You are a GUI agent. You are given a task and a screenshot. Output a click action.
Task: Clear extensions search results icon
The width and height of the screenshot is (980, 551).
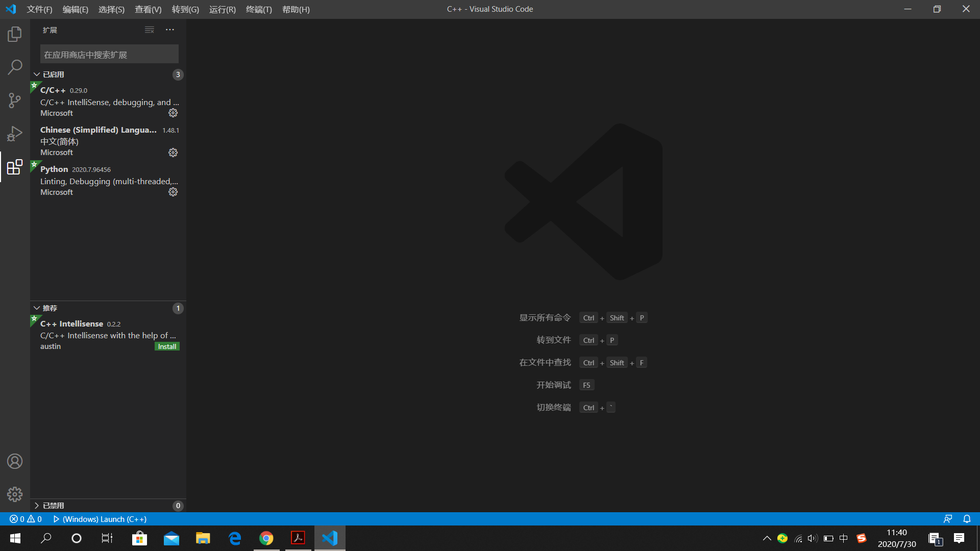pyautogui.click(x=149, y=30)
